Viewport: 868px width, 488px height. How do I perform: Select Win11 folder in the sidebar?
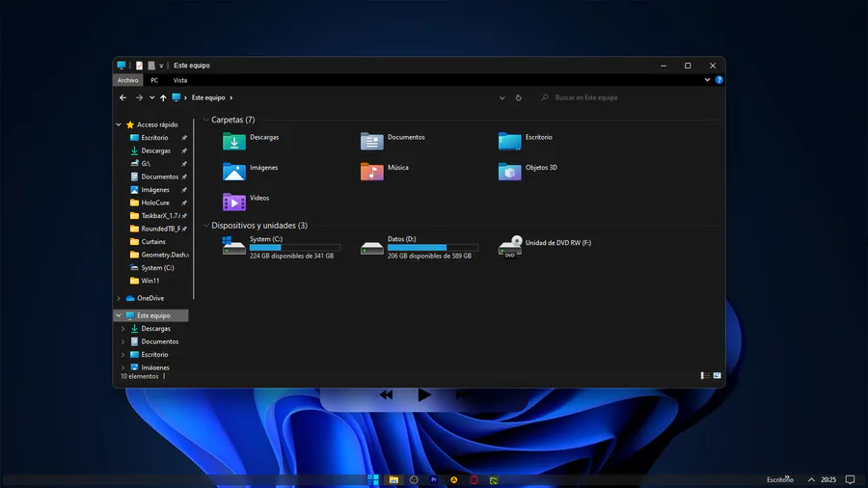150,281
